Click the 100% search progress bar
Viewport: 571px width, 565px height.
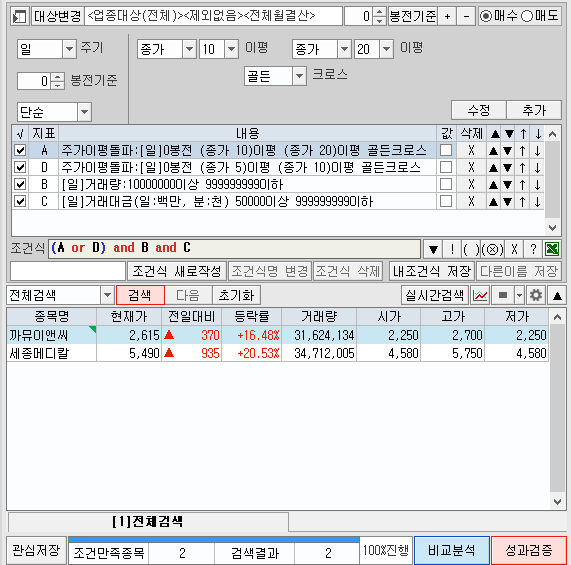tap(214, 539)
